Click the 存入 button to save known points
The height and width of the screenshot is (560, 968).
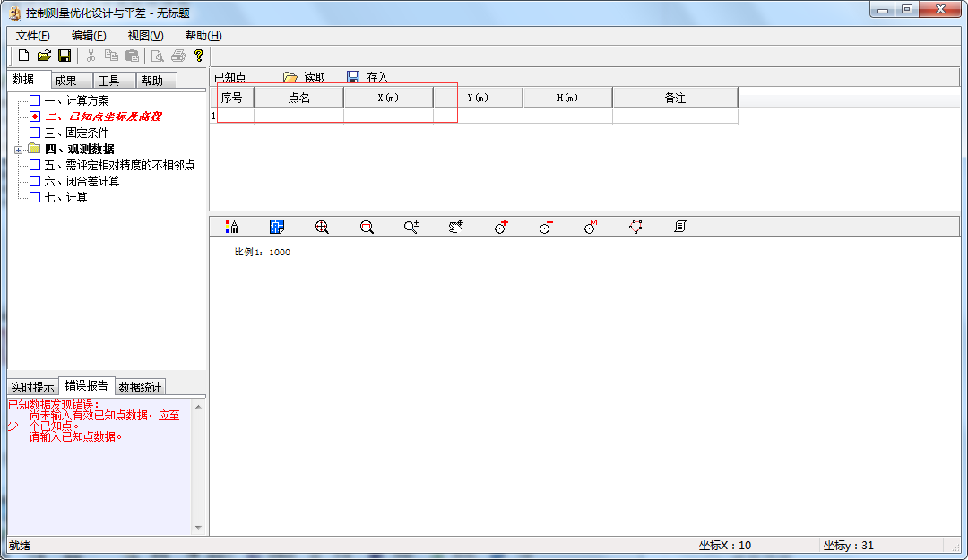click(x=368, y=78)
